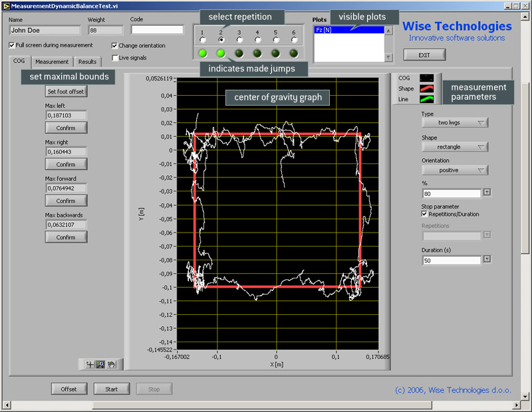Switch to the Measurement tab
The width and height of the screenshot is (532, 412).
(52, 62)
